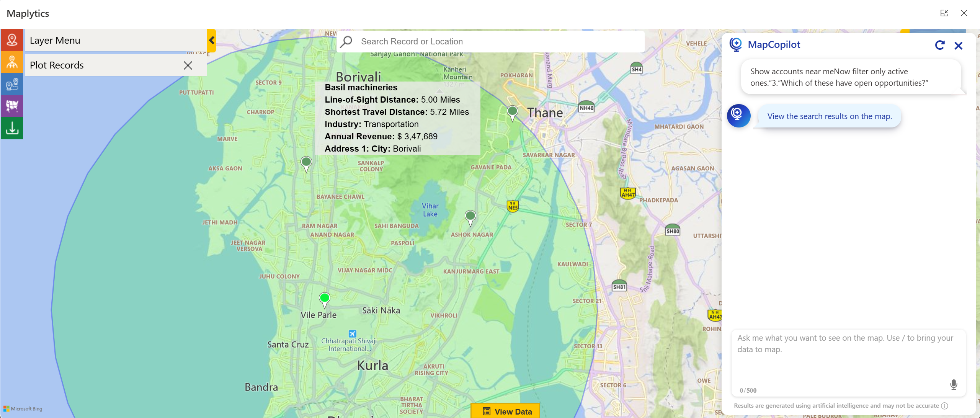Open View the search results on the map link
This screenshot has height=418, width=980.
click(x=830, y=116)
